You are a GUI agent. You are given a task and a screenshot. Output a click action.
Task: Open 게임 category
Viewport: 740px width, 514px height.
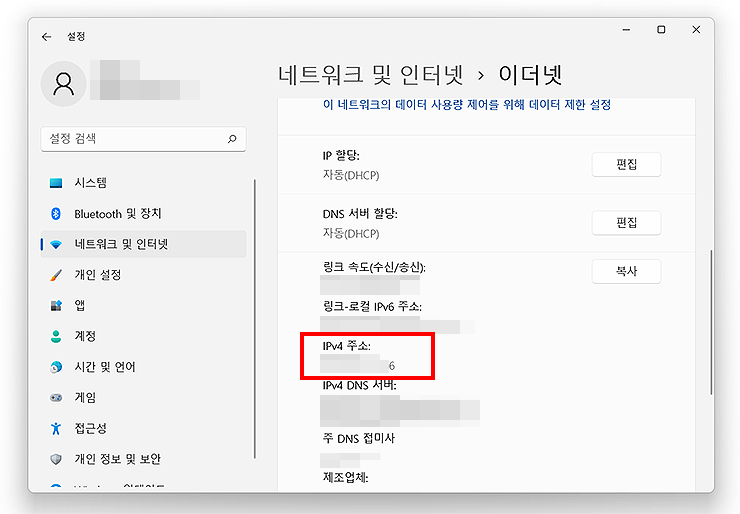coord(143,398)
